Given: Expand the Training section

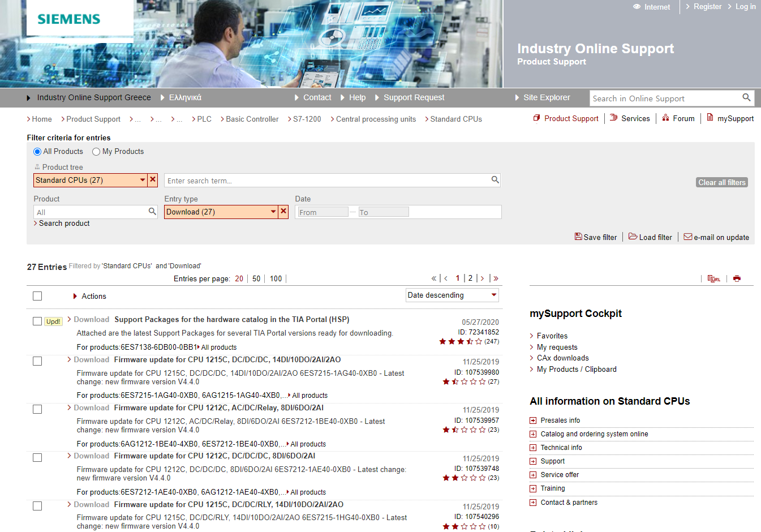Looking at the screenshot, I should [533, 488].
